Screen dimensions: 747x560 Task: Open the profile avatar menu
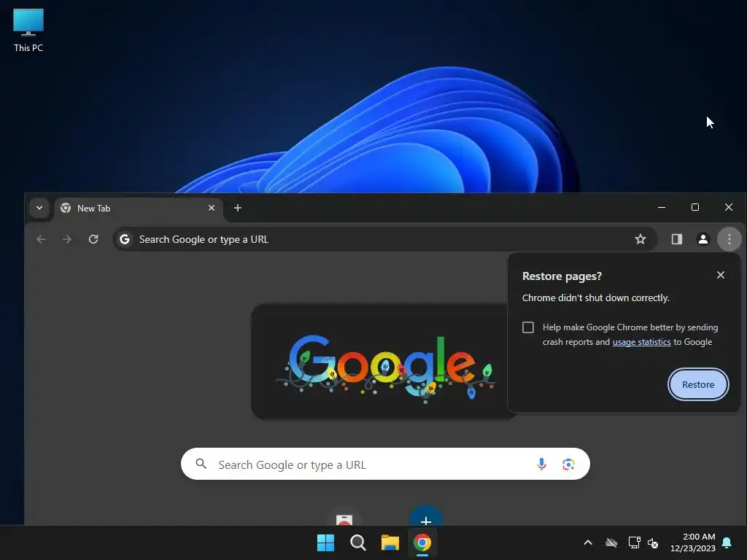[703, 239]
